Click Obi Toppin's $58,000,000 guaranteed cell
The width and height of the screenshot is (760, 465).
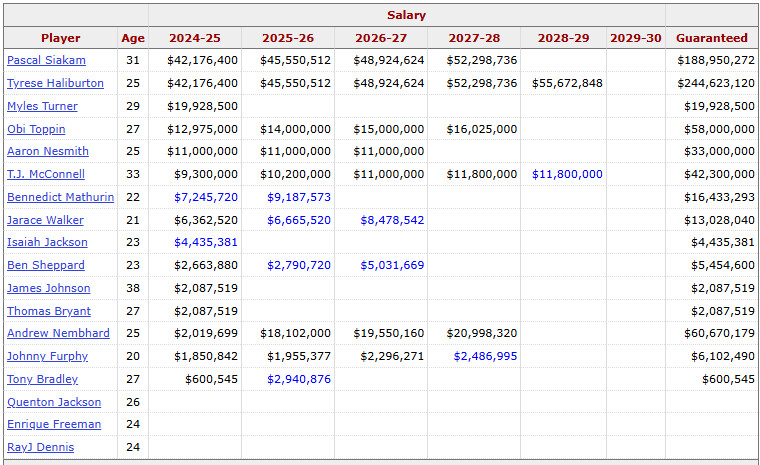pos(719,129)
